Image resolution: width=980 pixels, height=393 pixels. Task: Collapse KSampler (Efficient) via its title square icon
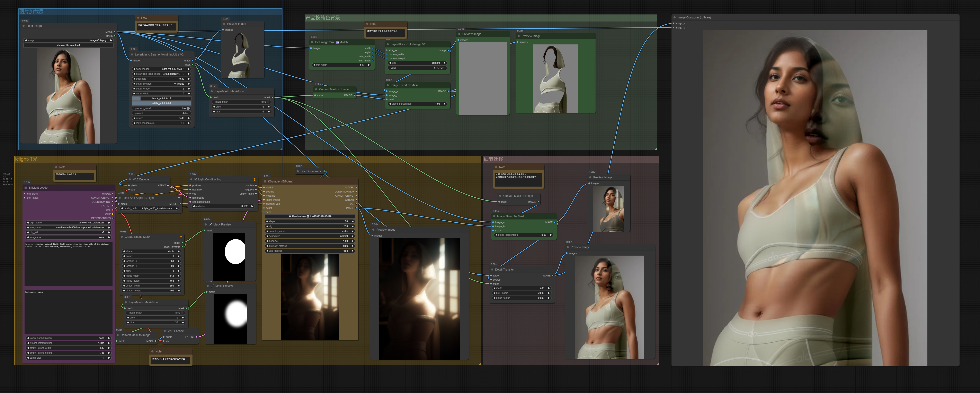(265, 181)
